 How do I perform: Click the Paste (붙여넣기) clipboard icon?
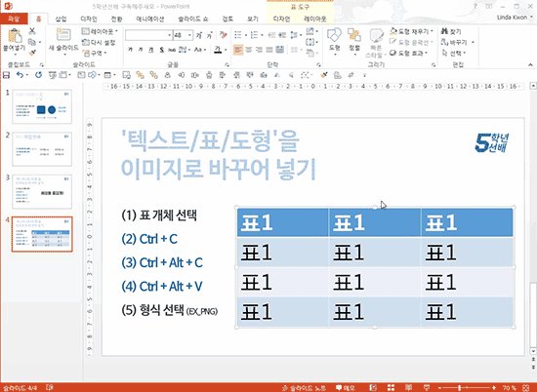click(14, 36)
